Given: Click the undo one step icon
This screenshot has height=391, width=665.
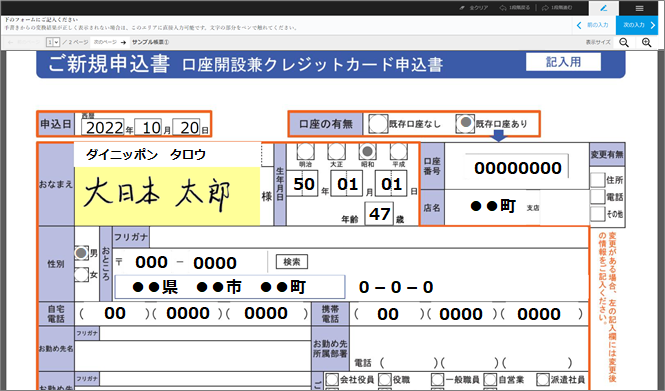Looking at the screenshot, I should (x=503, y=8).
